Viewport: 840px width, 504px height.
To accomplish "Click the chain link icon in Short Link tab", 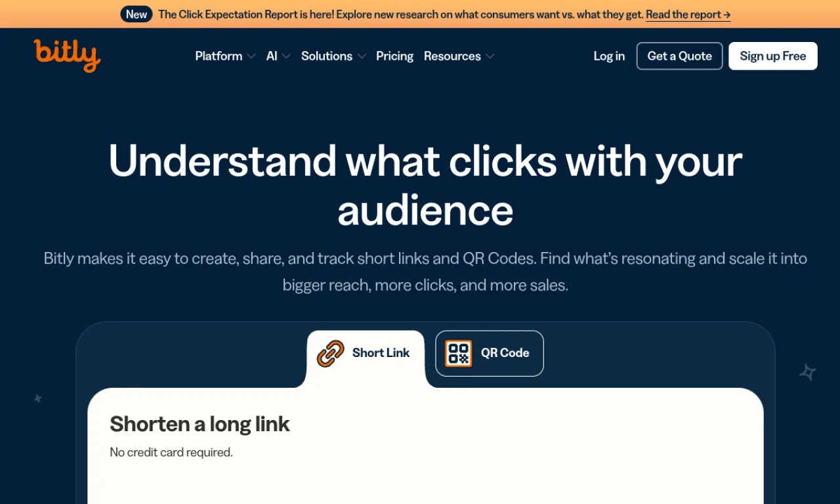I will pyautogui.click(x=331, y=353).
